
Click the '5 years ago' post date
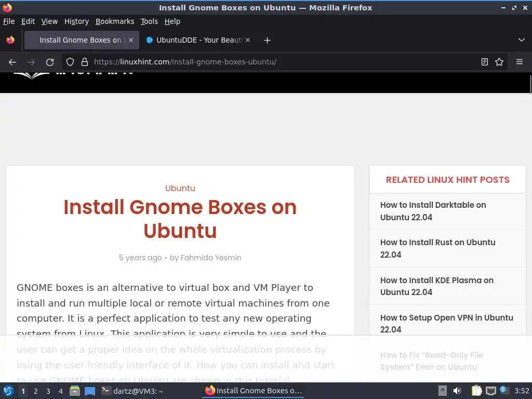(140, 258)
